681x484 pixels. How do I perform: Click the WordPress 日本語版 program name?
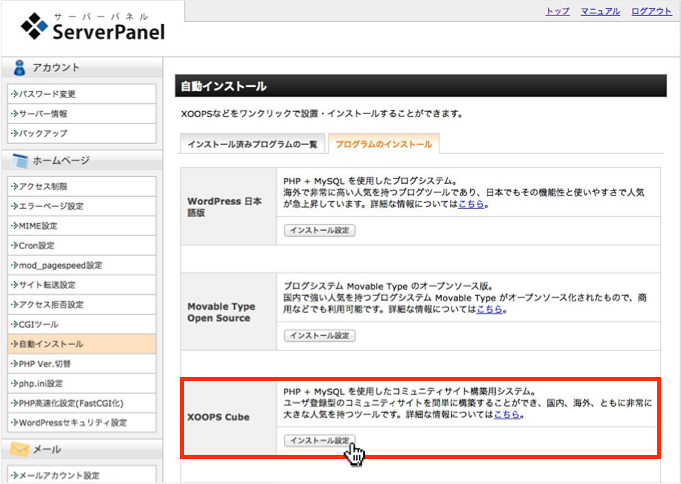point(225,207)
